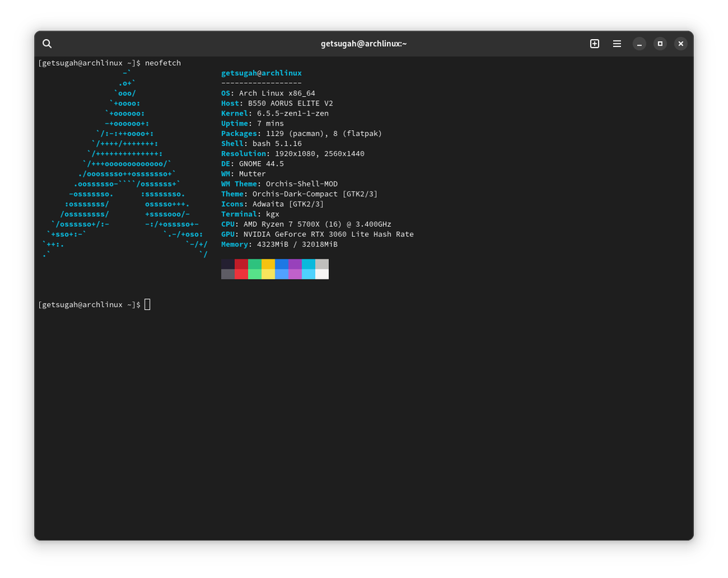Click the Host: B550 AORUS ELITE V2 line
The image size is (728, 578).
pyautogui.click(x=277, y=103)
